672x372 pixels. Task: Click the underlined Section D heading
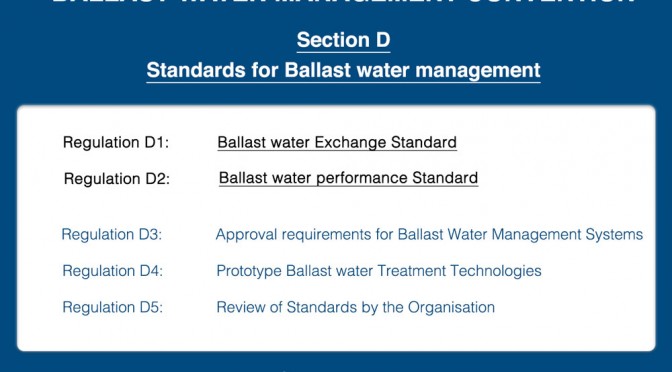point(343,40)
